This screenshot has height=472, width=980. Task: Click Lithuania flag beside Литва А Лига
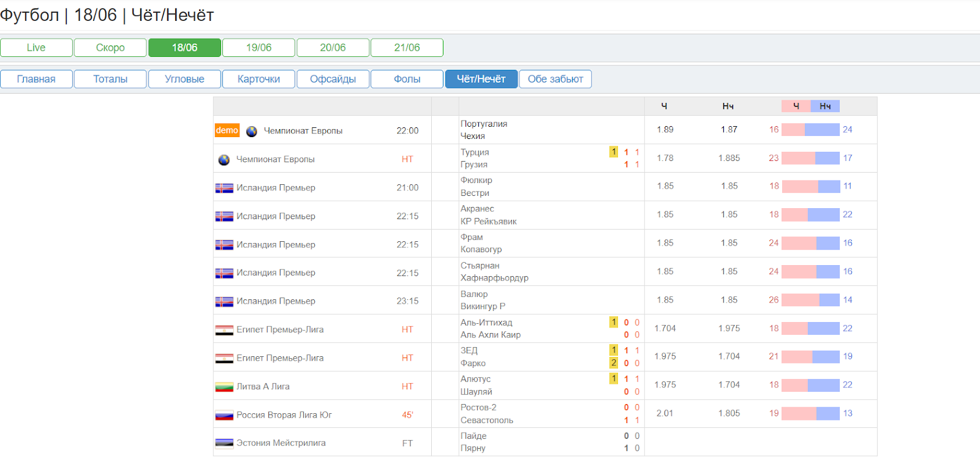tap(224, 387)
